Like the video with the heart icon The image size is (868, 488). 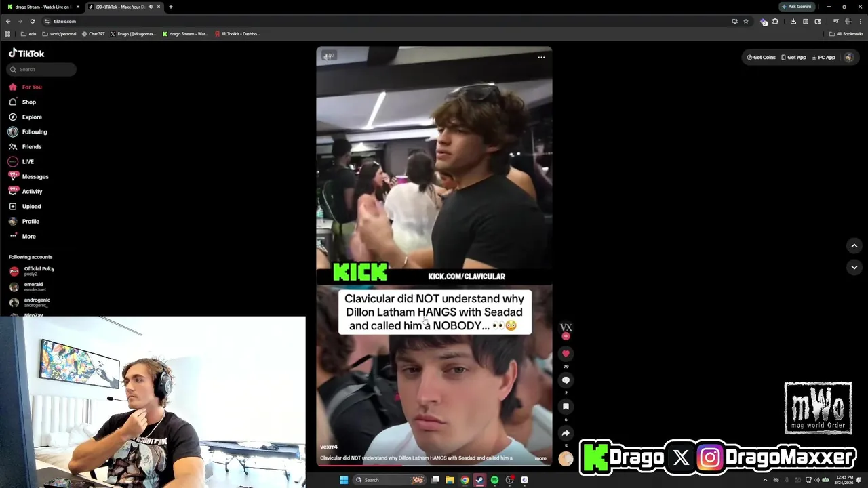566,353
